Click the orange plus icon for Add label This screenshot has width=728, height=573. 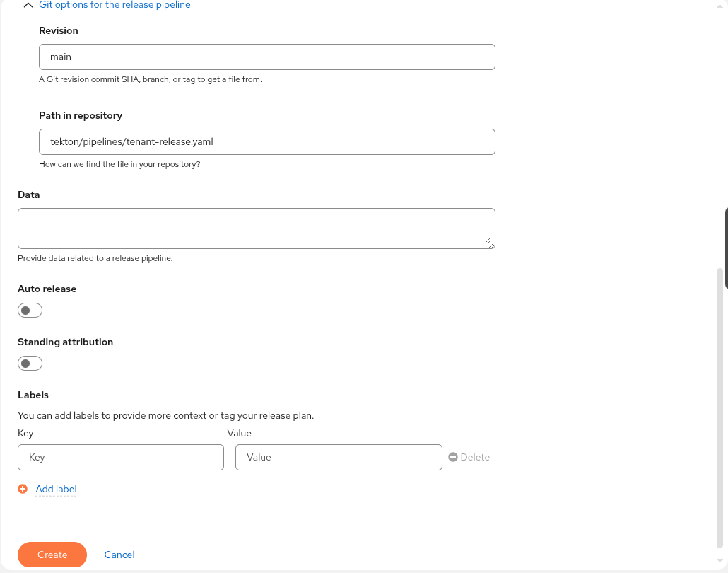(23, 489)
